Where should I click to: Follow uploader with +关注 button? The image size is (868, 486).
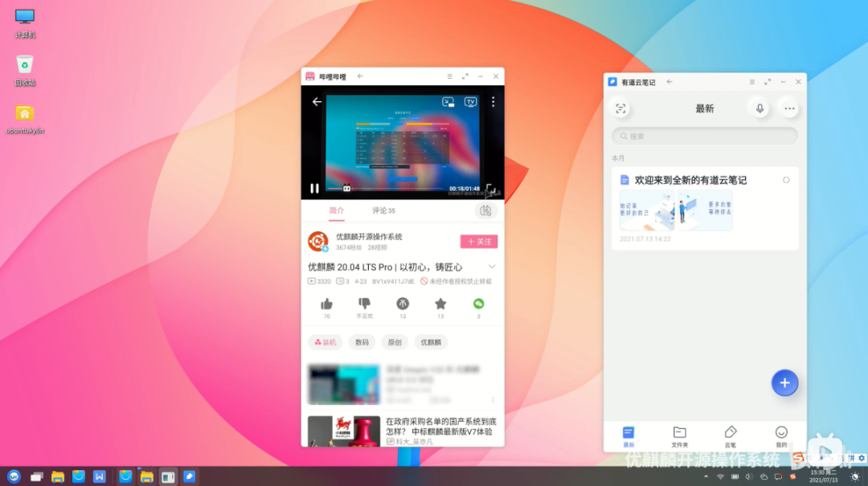[x=479, y=241]
